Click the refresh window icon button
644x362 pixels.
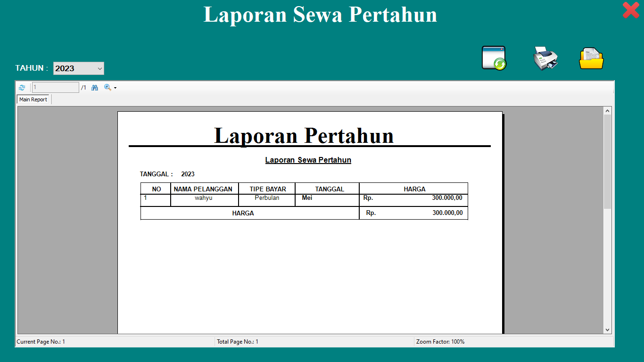494,58
